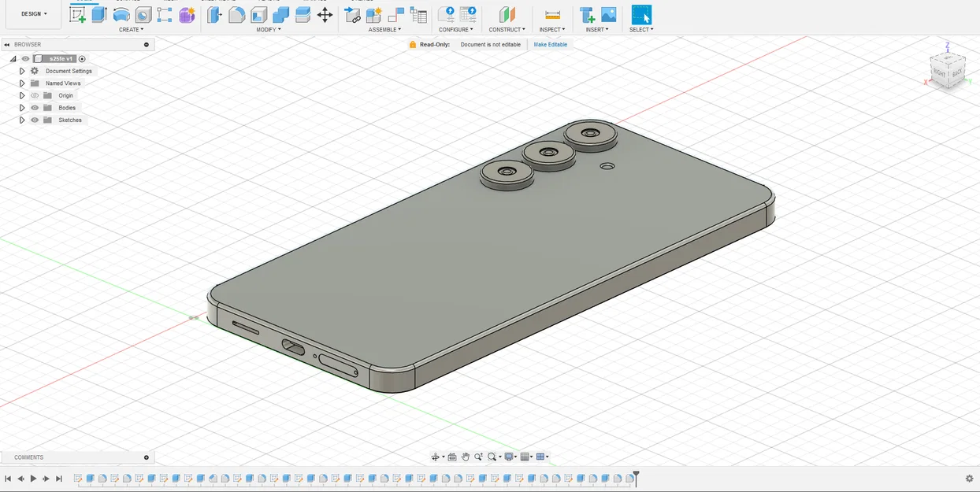Select the Look At tool
This screenshot has width=980, height=492.
[452, 457]
